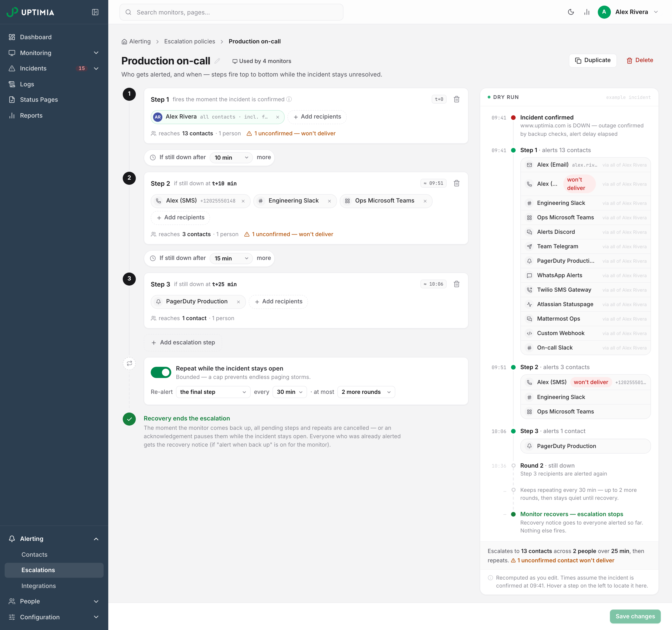
Task: Add recipients to Step 3
Action: pyautogui.click(x=278, y=302)
